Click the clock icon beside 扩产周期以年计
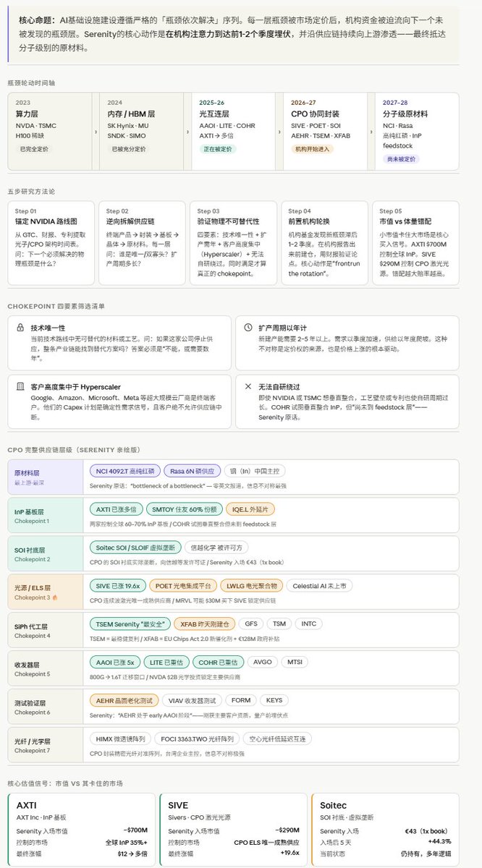The image size is (482, 868). (248, 327)
